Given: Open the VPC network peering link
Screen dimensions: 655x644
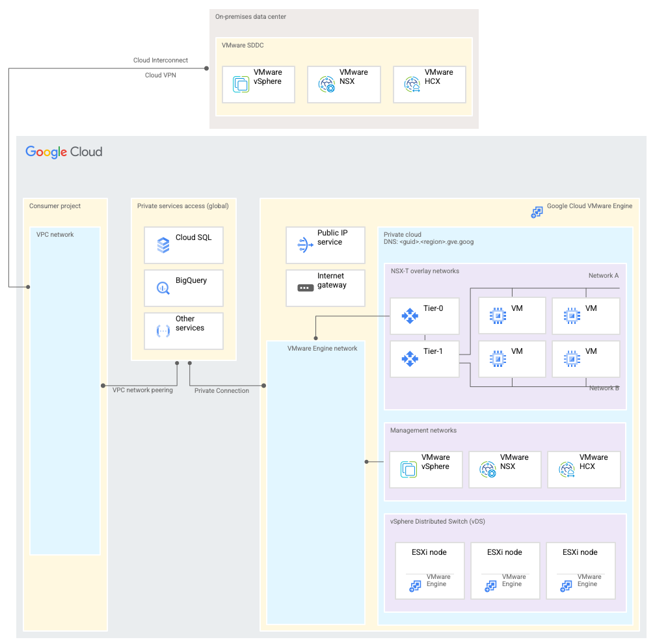Looking at the screenshot, I should pos(143,390).
